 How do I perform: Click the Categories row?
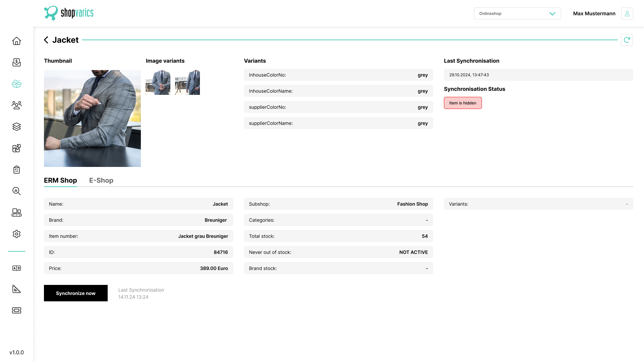(x=338, y=220)
